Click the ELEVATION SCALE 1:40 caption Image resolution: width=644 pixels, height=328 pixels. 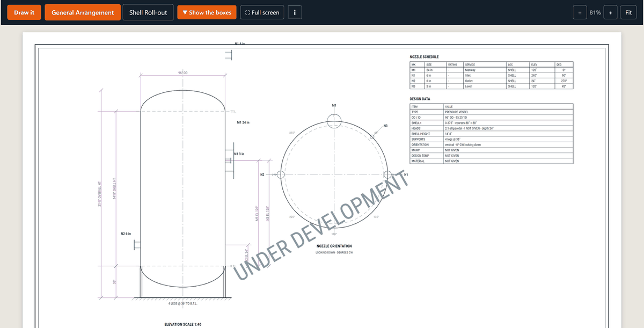[182, 324]
